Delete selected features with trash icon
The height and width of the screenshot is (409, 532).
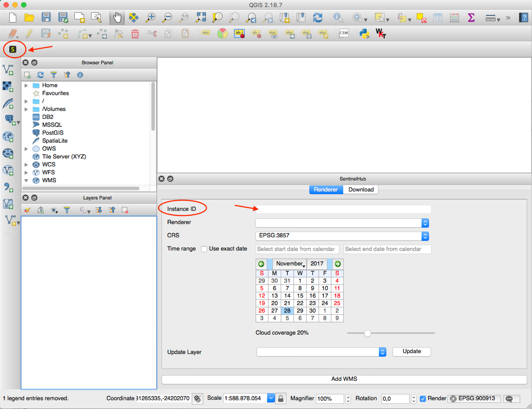click(135, 34)
